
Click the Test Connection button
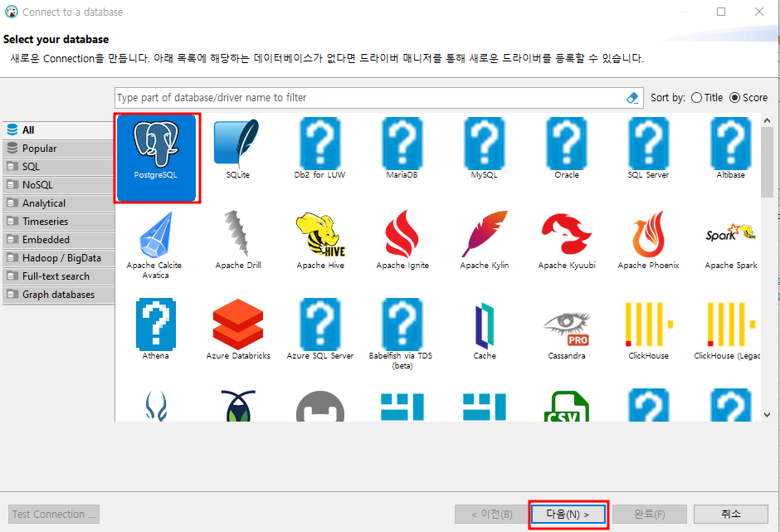coord(54,514)
